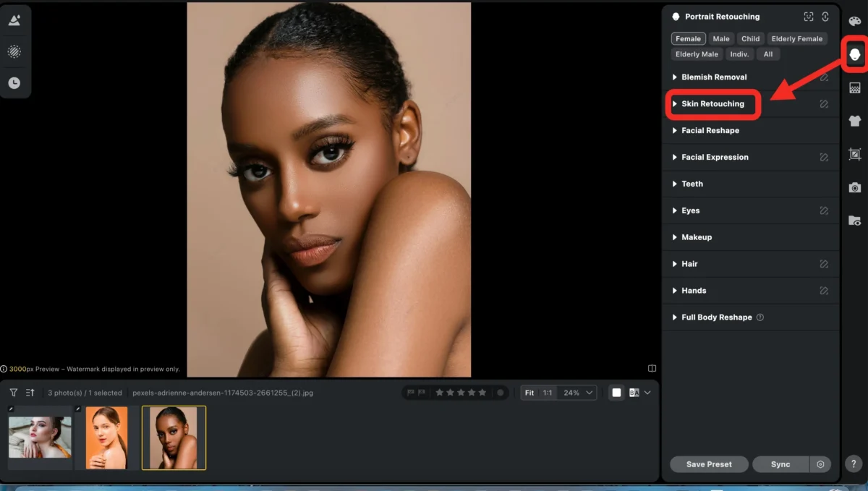Switch to the Elderly Female category

tap(797, 38)
